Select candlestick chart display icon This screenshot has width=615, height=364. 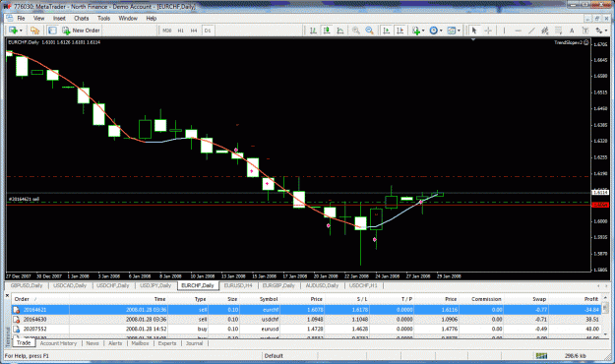click(327, 30)
